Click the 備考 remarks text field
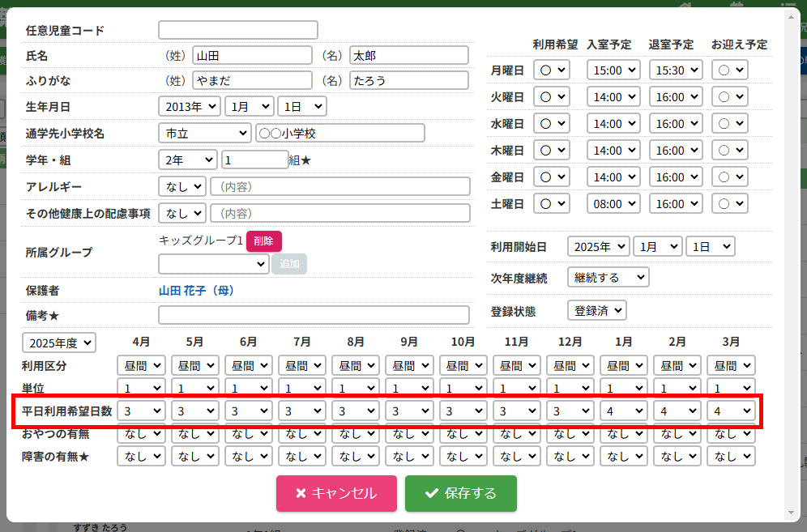This screenshot has height=532, width=807. [314, 315]
